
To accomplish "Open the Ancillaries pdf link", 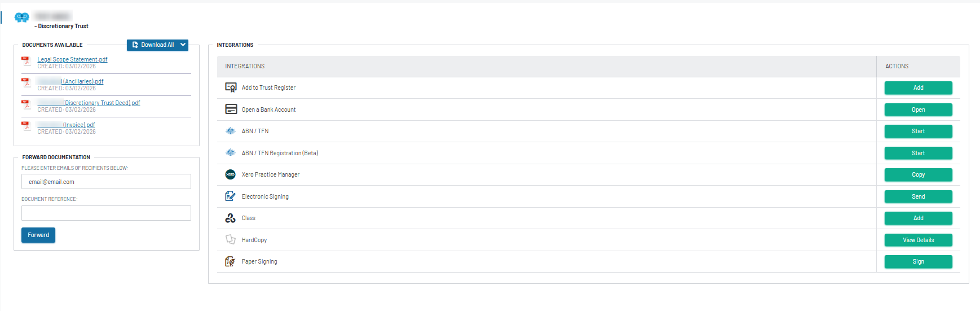I will [82, 81].
